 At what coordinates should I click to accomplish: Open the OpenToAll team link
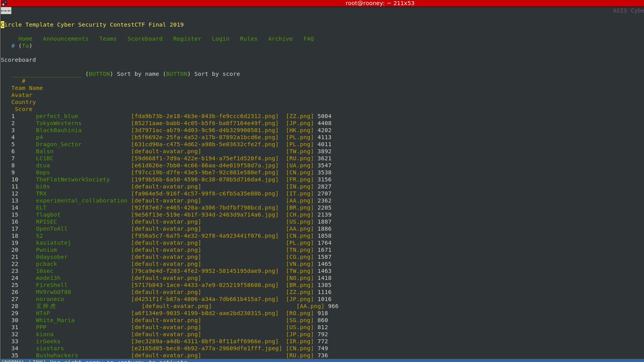click(52, 229)
